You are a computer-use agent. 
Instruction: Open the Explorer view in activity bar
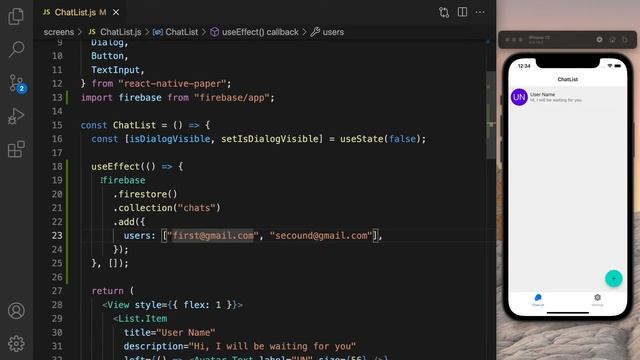point(16,16)
